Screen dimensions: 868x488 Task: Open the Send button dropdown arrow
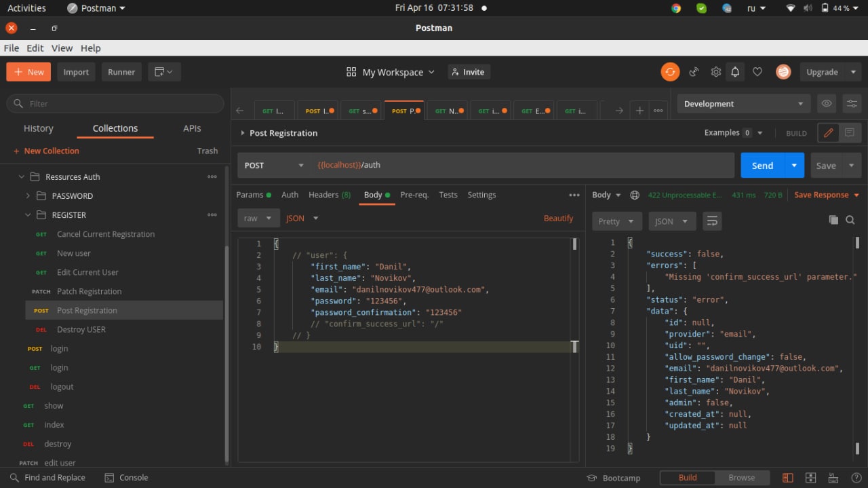(794, 166)
